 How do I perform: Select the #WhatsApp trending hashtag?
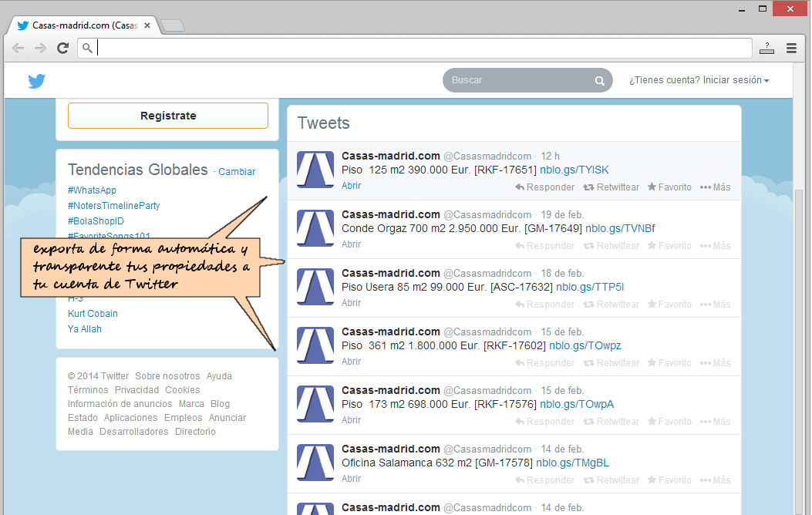pos(92,190)
